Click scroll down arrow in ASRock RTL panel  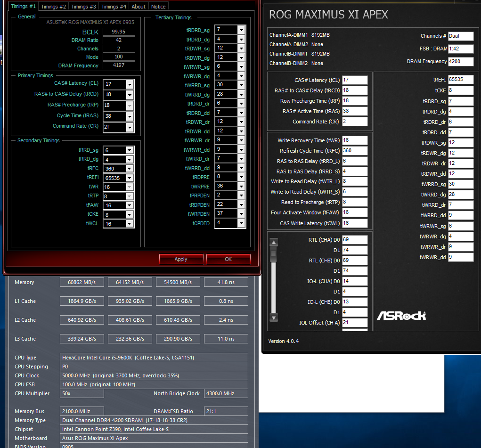tap(274, 318)
